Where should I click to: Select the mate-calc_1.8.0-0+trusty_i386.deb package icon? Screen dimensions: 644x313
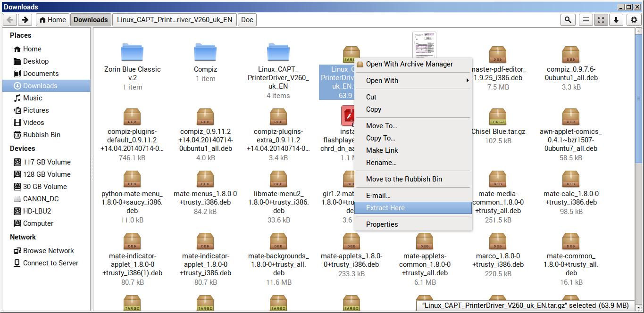pyautogui.click(x=571, y=179)
